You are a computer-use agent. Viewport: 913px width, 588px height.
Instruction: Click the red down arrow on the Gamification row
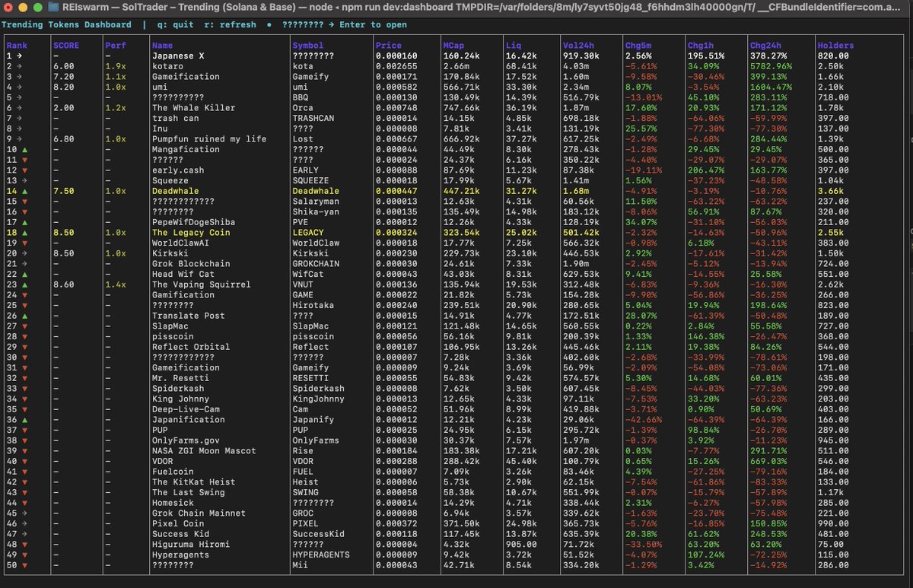[x=25, y=295]
